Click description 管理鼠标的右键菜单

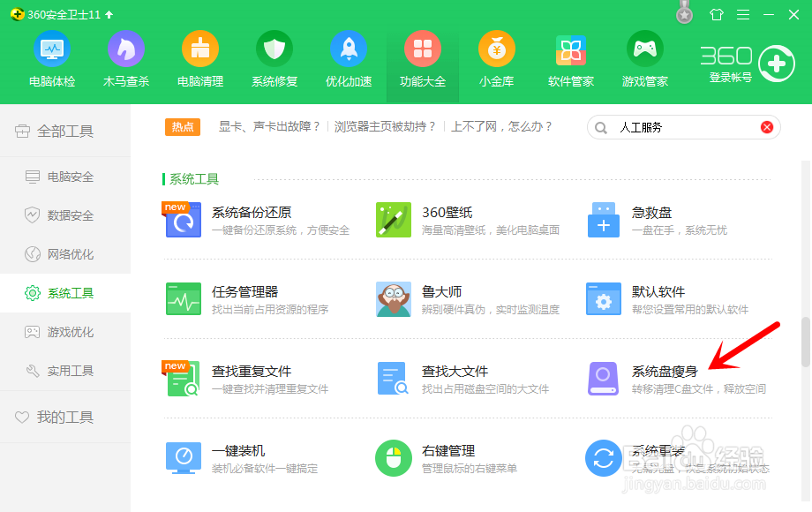470,469
